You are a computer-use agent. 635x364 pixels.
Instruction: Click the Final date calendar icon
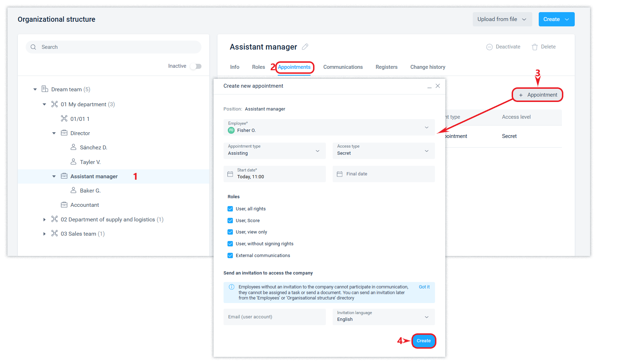[339, 174]
